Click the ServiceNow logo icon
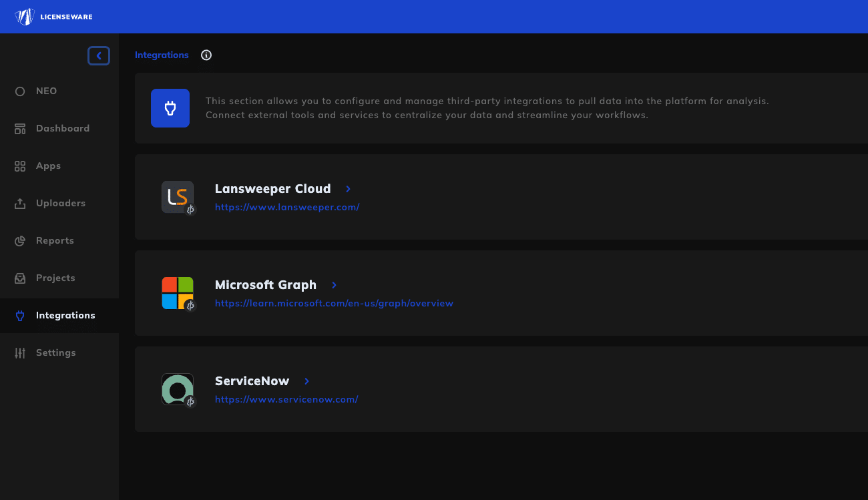The height and width of the screenshot is (500, 868). click(x=178, y=389)
